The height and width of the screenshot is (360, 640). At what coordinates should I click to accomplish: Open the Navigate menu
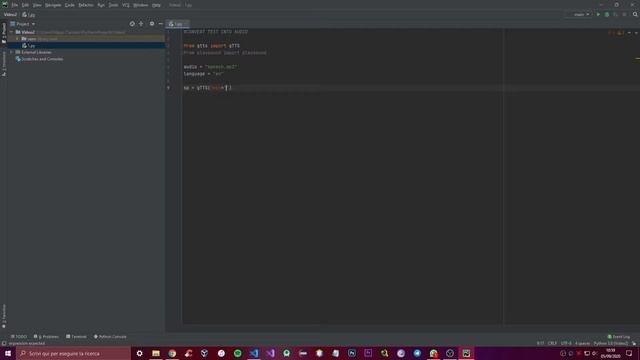coord(53,5)
